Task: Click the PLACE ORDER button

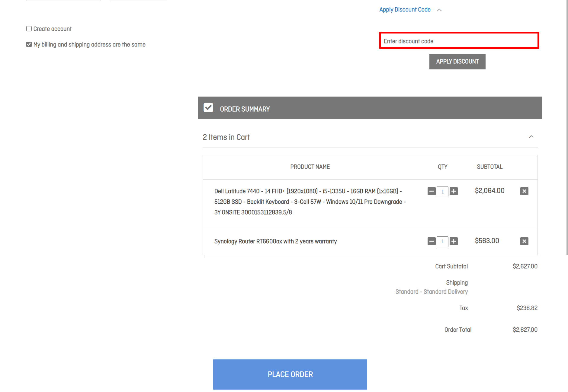Action: (x=290, y=374)
